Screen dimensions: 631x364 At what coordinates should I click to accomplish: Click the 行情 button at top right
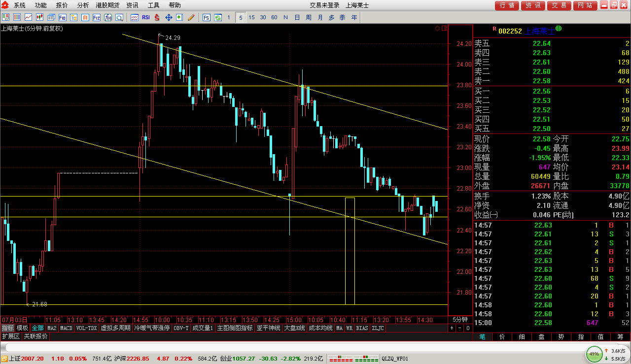[507, 5]
